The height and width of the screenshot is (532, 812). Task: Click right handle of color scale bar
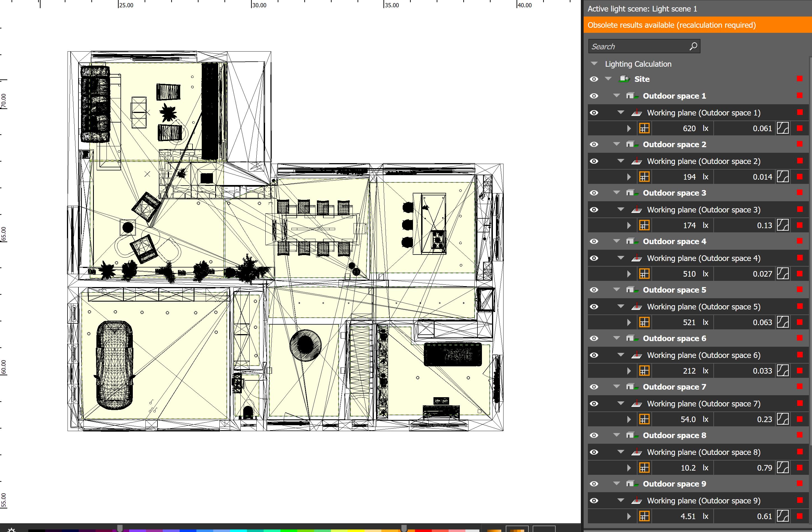(x=403, y=528)
